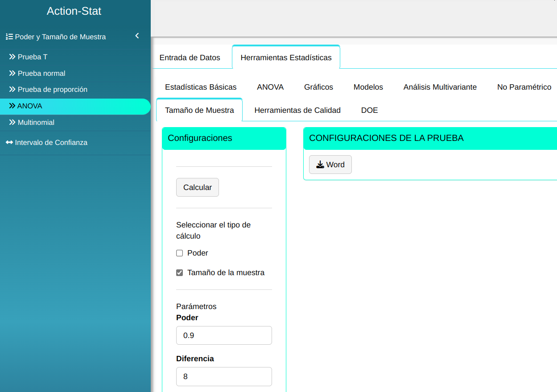557x392 pixels.
Task: Click the double-arrow icon beside the highlighted ANOVA item
Action: (12, 106)
